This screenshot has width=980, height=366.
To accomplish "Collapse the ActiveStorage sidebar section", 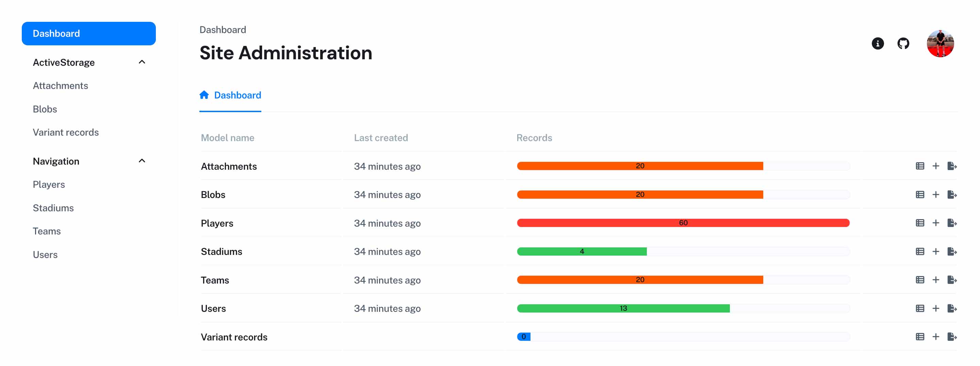I will click(142, 62).
